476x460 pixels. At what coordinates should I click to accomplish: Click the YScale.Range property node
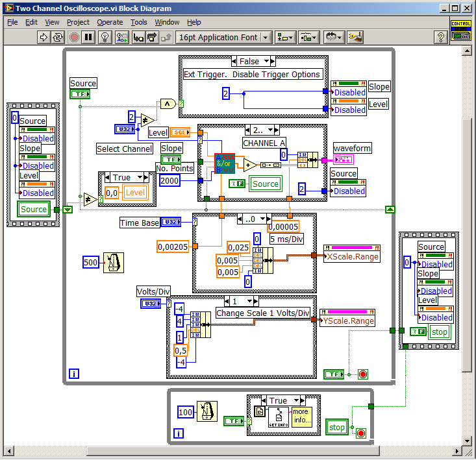(x=347, y=318)
